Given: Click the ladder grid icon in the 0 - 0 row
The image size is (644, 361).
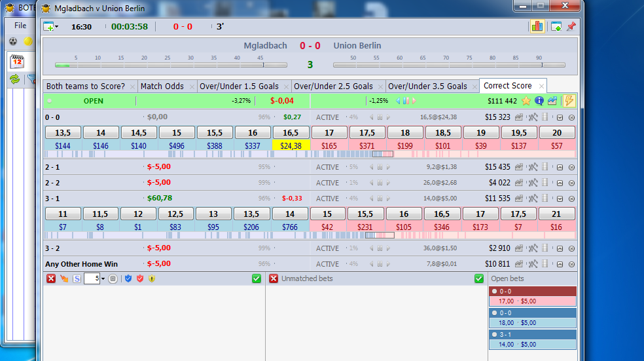Looking at the screenshot, I should (545, 117).
